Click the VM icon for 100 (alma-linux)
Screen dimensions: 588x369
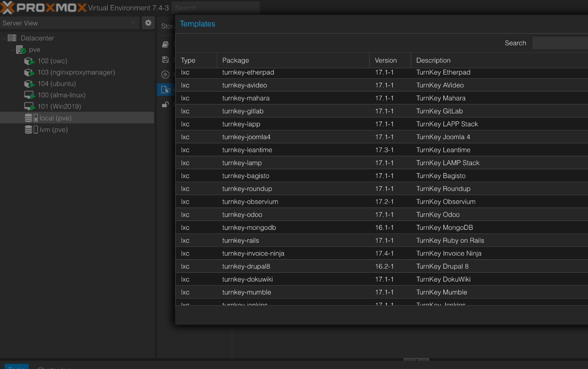[x=29, y=95]
